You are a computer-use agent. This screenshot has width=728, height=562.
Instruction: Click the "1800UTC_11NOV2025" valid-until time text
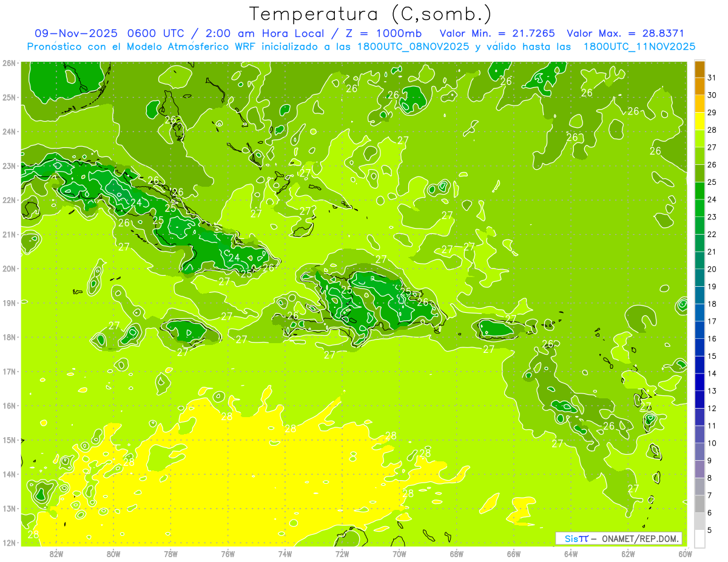[639, 47]
